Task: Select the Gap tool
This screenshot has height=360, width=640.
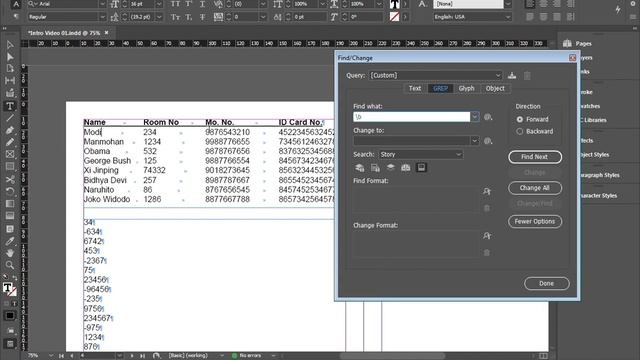Action: [10, 80]
